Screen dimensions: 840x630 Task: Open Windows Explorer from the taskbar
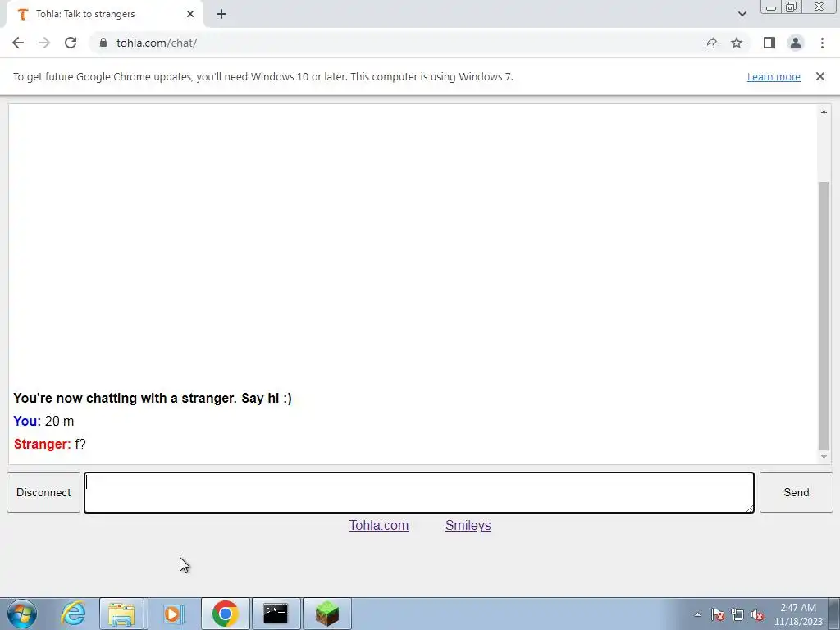(121, 614)
